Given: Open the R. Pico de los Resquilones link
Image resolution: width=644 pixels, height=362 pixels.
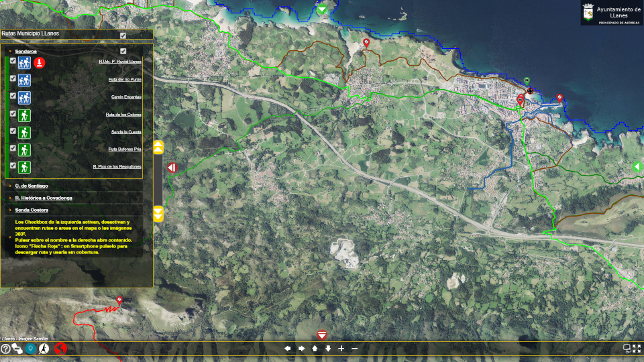Looking at the screenshot, I should 117,166.
